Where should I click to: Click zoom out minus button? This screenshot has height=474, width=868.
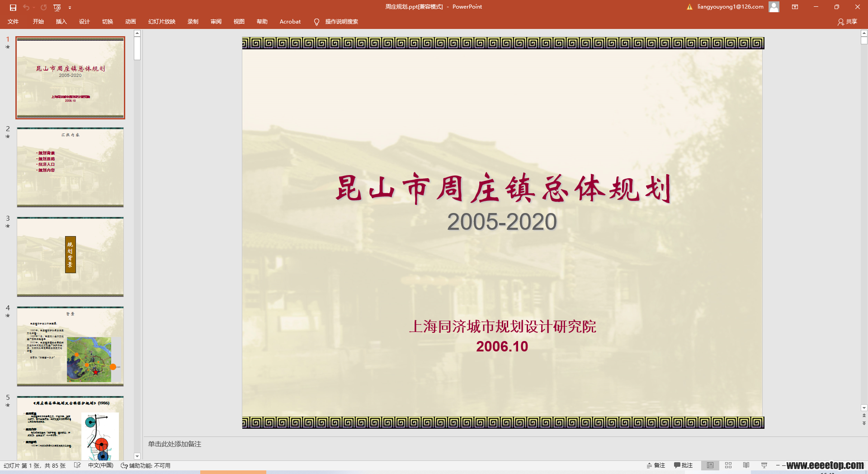[x=778, y=465]
